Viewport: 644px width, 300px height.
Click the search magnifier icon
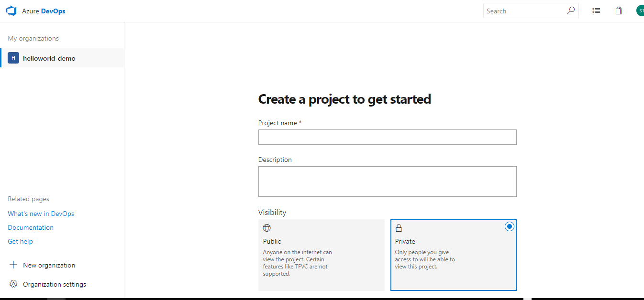[570, 10]
